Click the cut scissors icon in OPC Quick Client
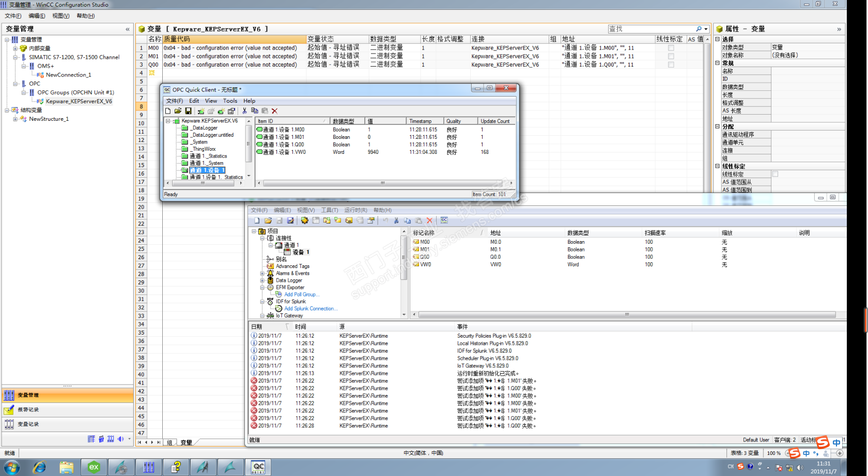 pos(244,111)
